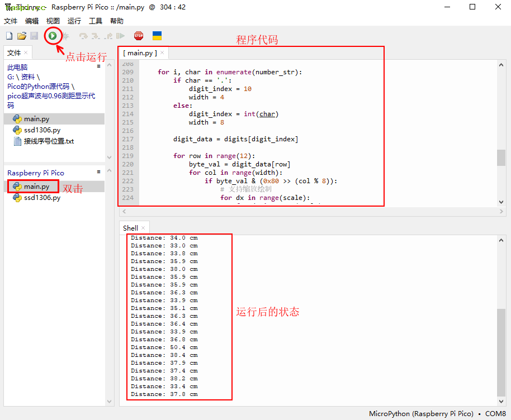The width and height of the screenshot is (511, 420).
Task: Close the Shell tab
Action: click(x=143, y=228)
